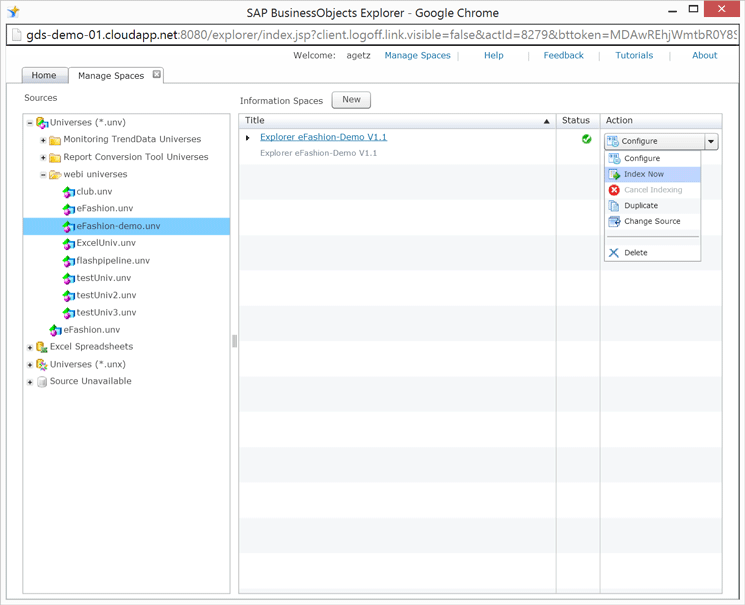Expand Monitoring TrendData Universes folder
The width and height of the screenshot is (745, 605).
(x=43, y=140)
